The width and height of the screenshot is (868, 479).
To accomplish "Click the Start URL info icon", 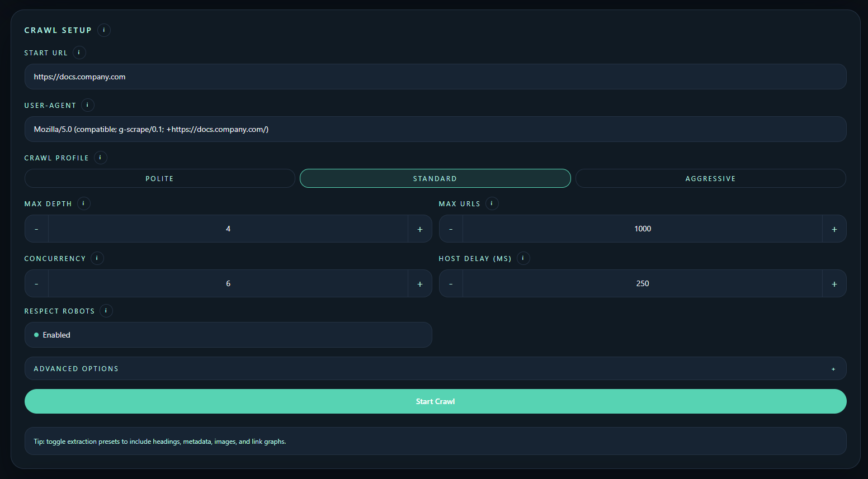I will 79,53.
